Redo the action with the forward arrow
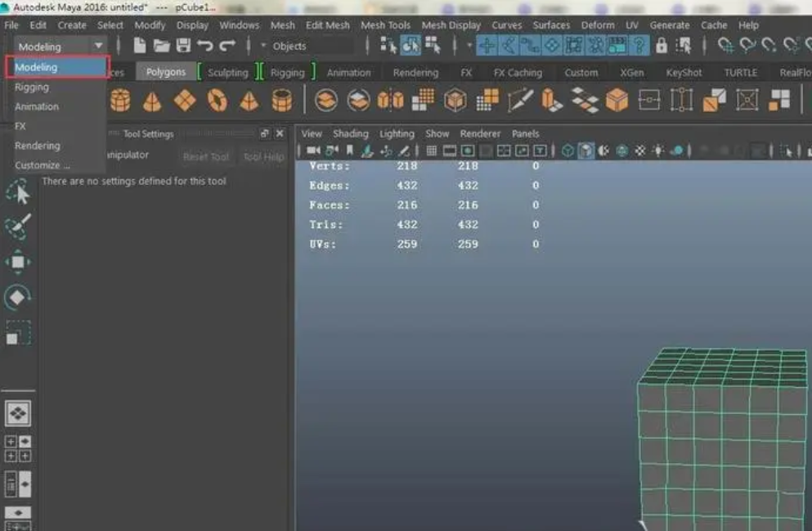Viewport: 812px width, 531px height. [227, 46]
